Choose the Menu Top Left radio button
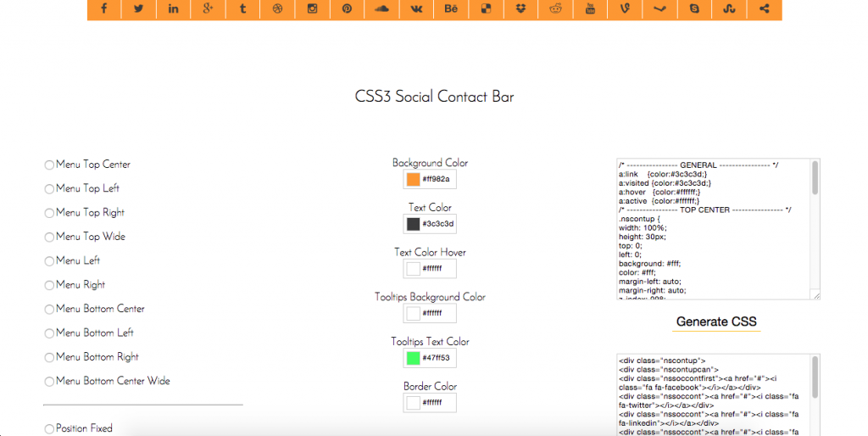This screenshot has height=436, width=868. pos(49,189)
